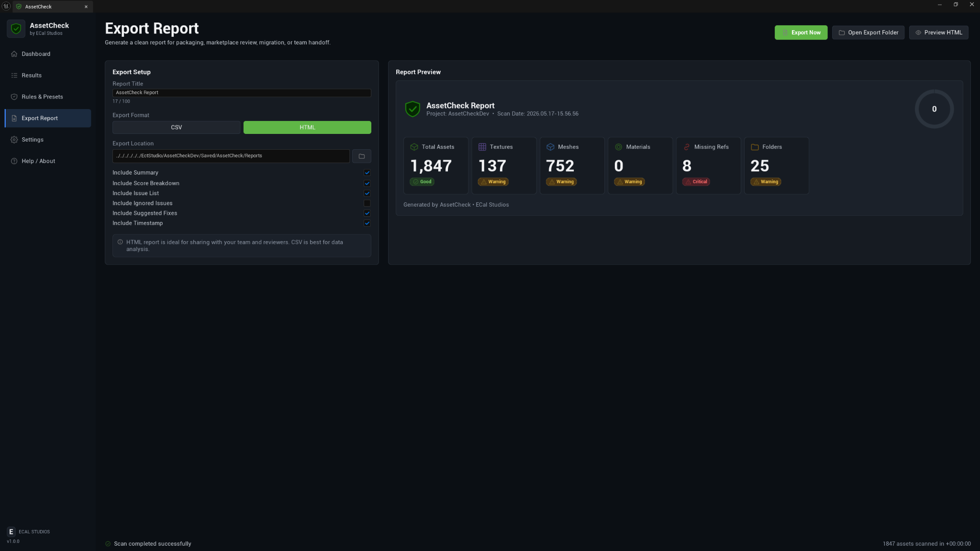Click the Export Report document icon
This screenshot has width=980, height=551.
tap(14, 118)
